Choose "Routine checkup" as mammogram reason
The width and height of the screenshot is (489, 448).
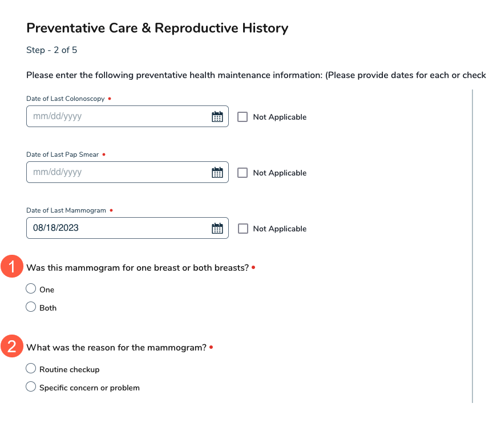pyautogui.click(x=31, y=369)
